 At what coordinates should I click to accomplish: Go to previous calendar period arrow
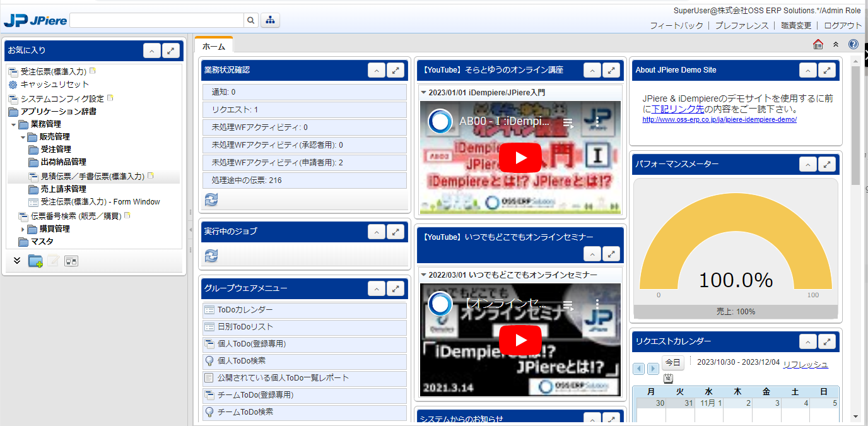point(638,369)
